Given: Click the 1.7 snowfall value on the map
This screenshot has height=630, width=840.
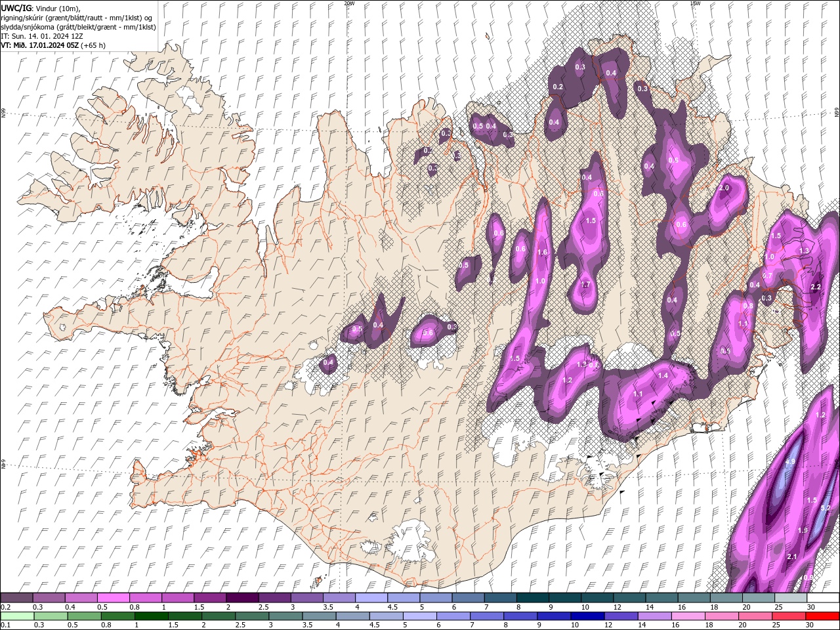Looking at the screenshot, I should click(586, 285).
